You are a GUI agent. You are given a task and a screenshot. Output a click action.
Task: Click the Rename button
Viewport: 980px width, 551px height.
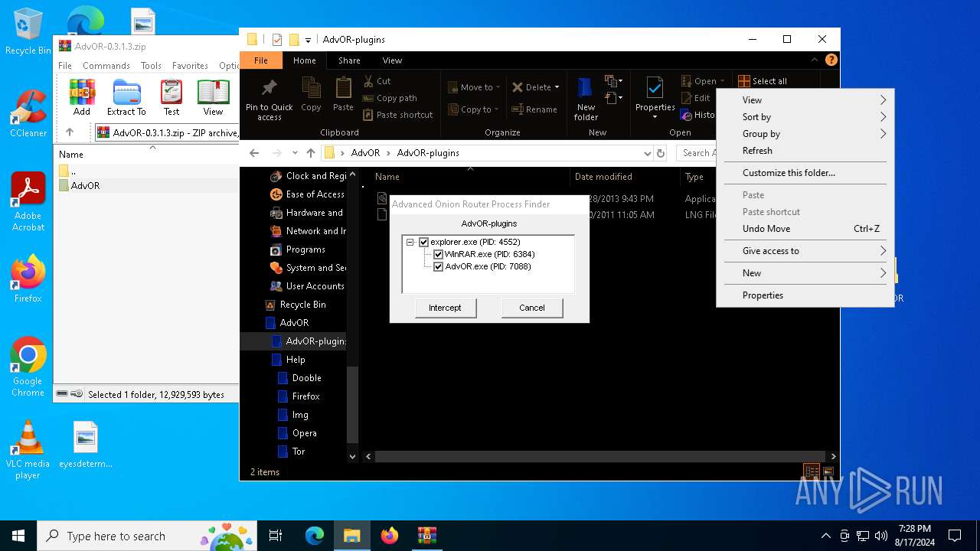[534, 109]
